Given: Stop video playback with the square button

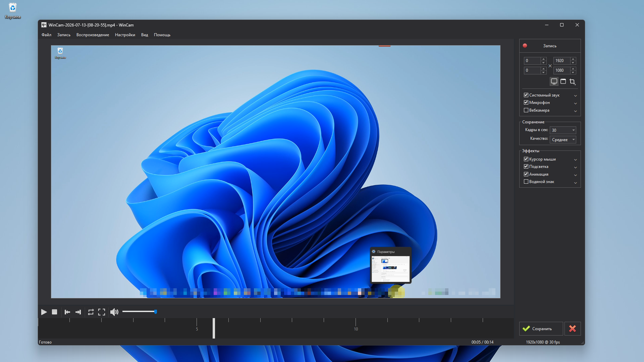Looking at the screenshot, I should 55,312.
